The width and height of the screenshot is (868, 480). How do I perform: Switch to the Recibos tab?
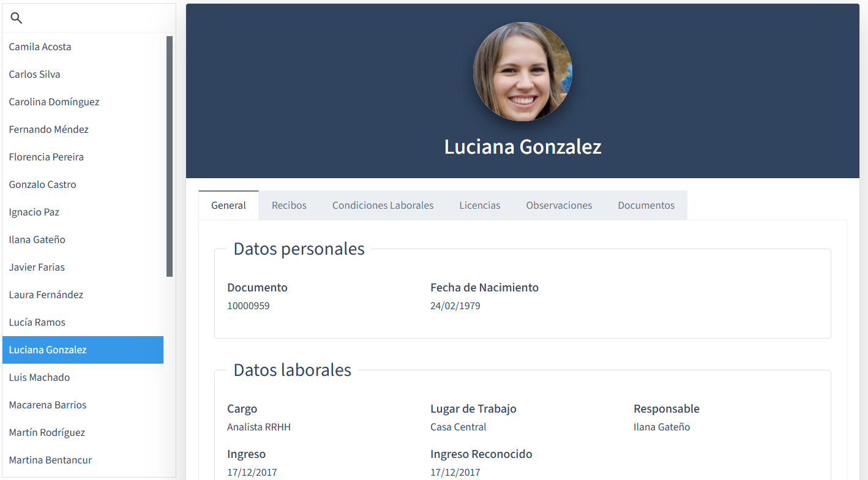(289, 206)
